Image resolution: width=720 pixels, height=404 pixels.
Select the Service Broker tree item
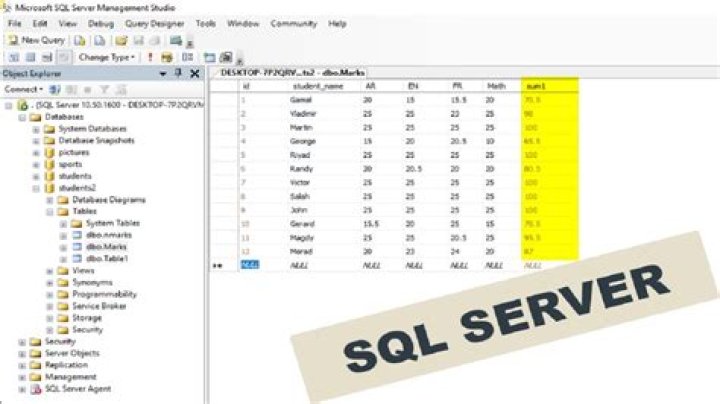coord(99,306)
